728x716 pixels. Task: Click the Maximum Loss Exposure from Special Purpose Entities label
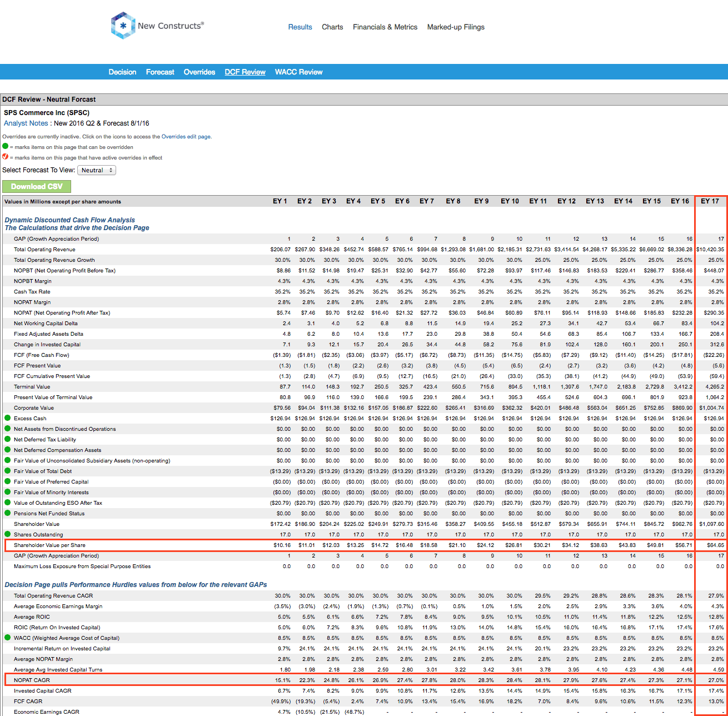82,566
